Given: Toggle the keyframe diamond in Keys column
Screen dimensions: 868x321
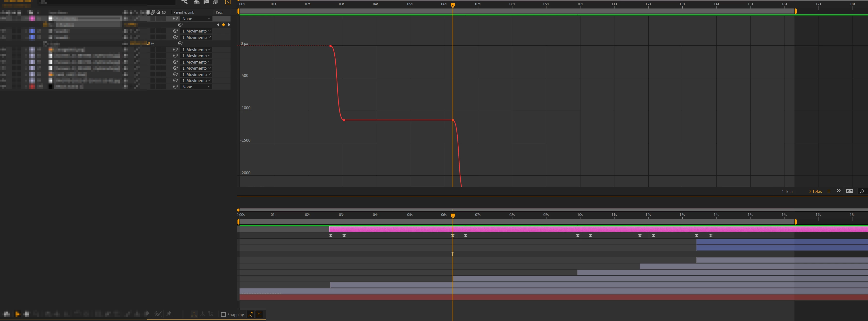Looking at the screenshot, I should tap(223, 25).
